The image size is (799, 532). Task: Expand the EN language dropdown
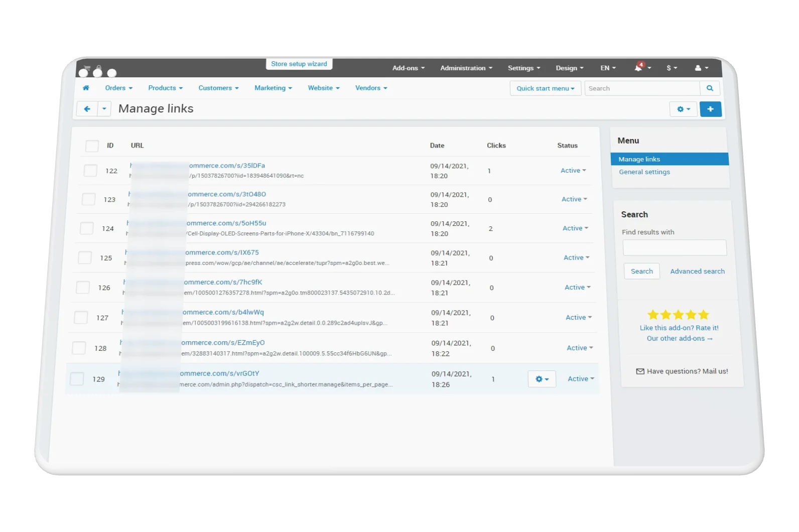(x=608, y=68)
